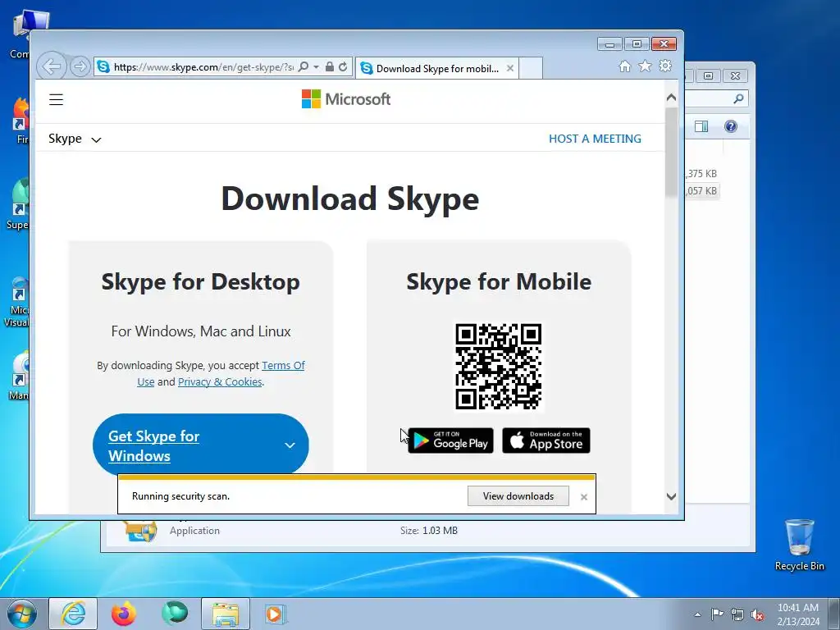Open a new blank browser tab
This screenshot has width=840, height=630.
click(x=531, y=69)
